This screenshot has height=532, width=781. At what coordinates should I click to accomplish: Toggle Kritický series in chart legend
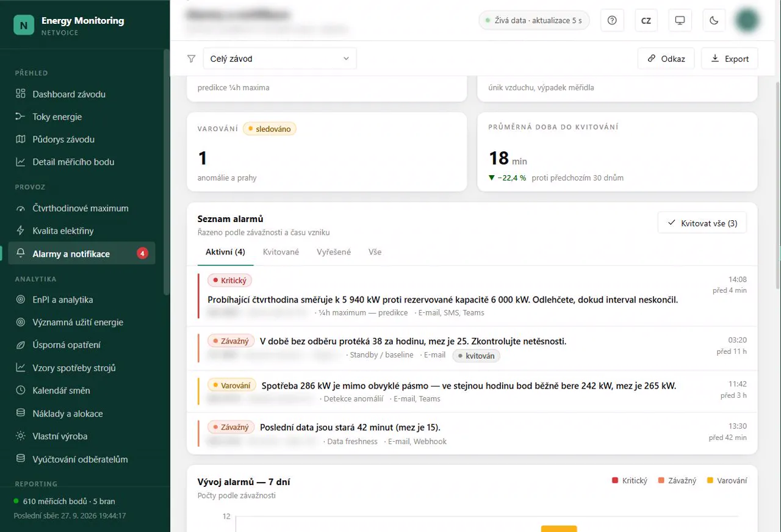tap(630, 480)
